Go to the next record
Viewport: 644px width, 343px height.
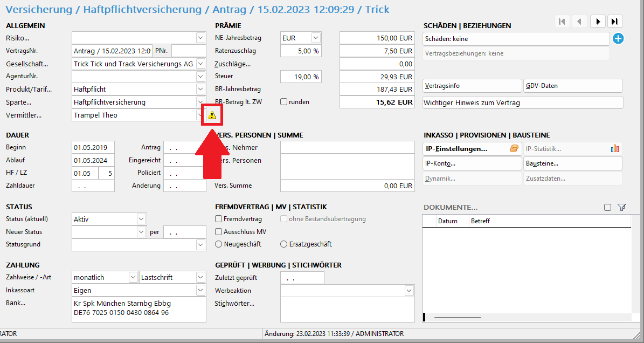tap(598, 21)
